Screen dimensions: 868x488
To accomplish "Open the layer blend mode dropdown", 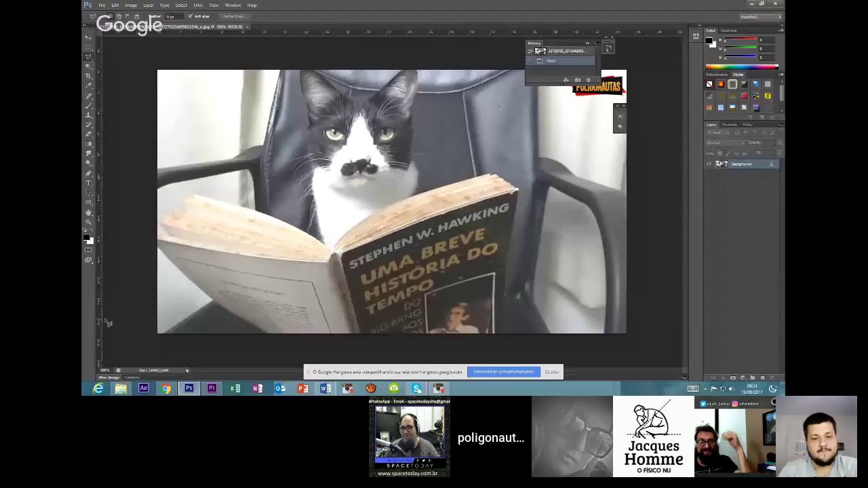I will (724, 142).
